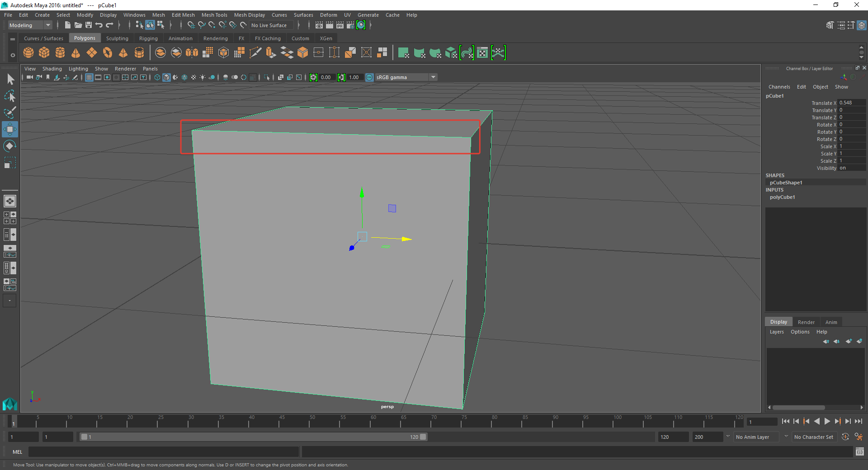The image size is (868, 470).
Task: Create a polygon sphere from the shelf
Action: (x=28, y=53)
